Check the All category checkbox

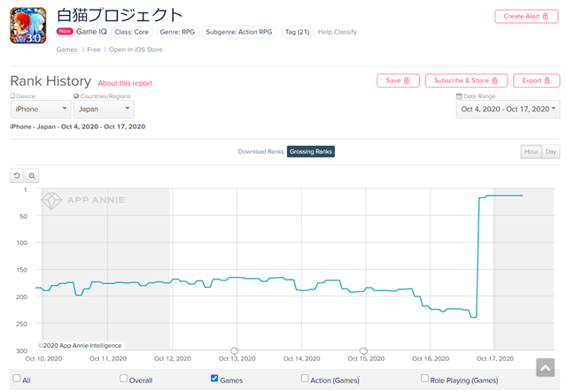(x=17, y=378)
